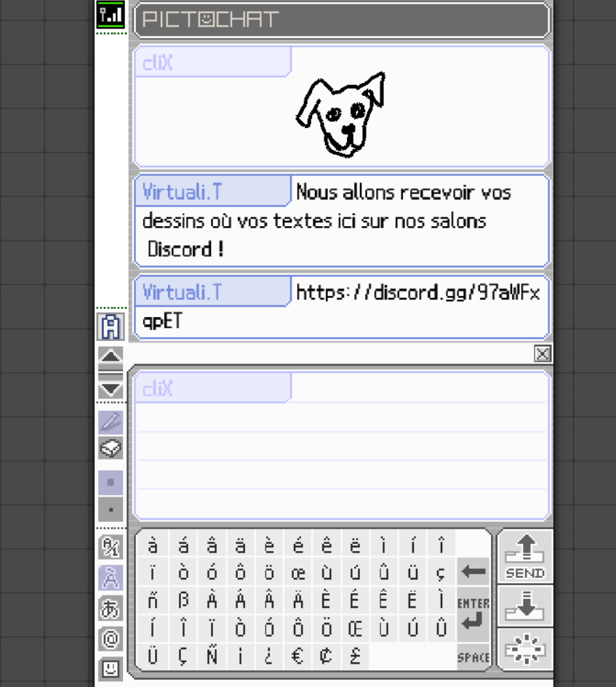Viewport: 616px width, 687px height.
Task: Tap the capital É key
Action: (x=355, y=600)
